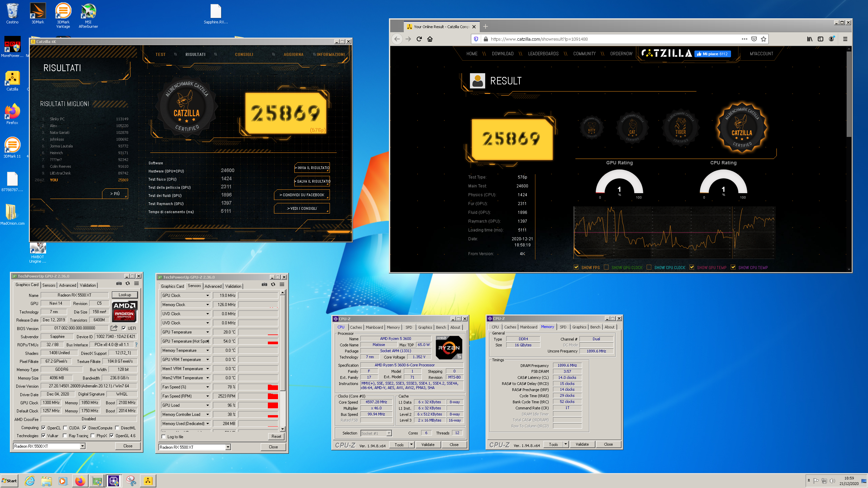
Task: Open CPU-Z Tools dropdown arrow in CPU window
Action: 411,444
